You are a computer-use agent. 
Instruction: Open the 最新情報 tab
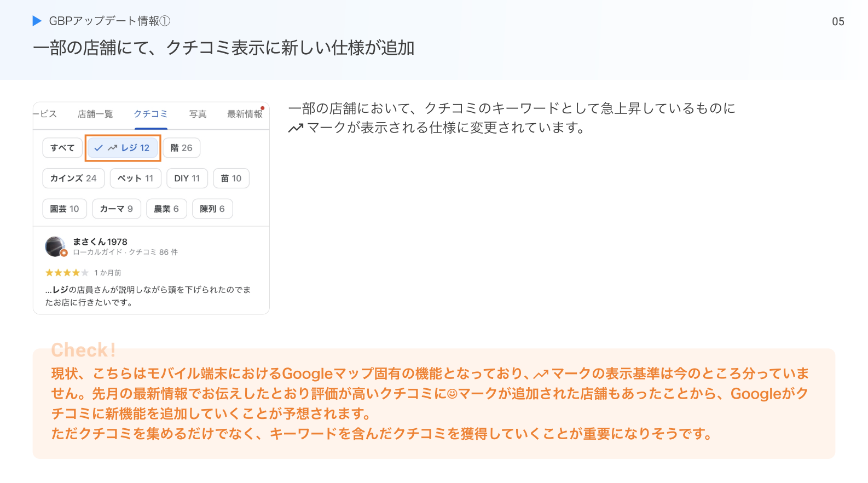[245, 114]
